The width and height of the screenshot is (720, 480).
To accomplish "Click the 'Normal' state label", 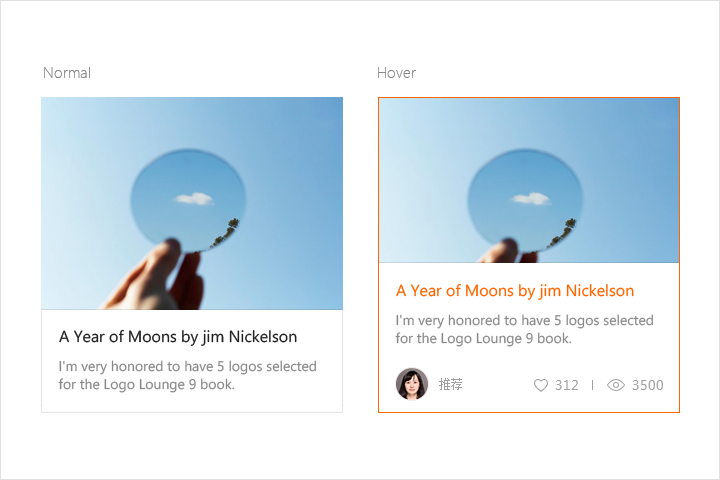I will click(x=67, y=73).
